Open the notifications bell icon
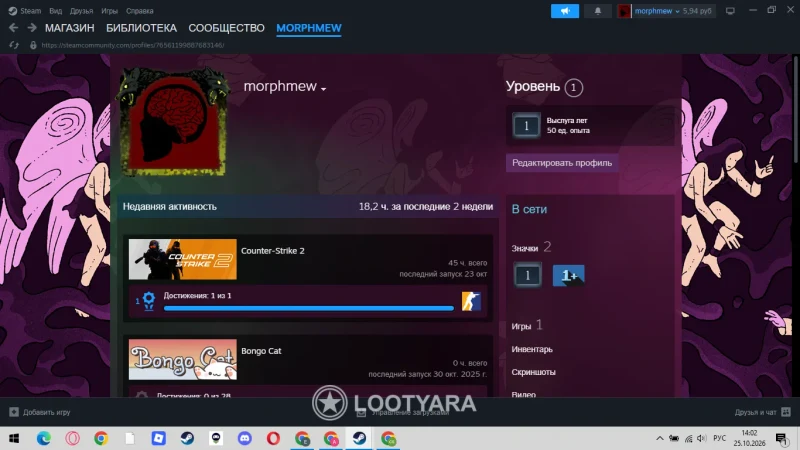 point(597,11)
